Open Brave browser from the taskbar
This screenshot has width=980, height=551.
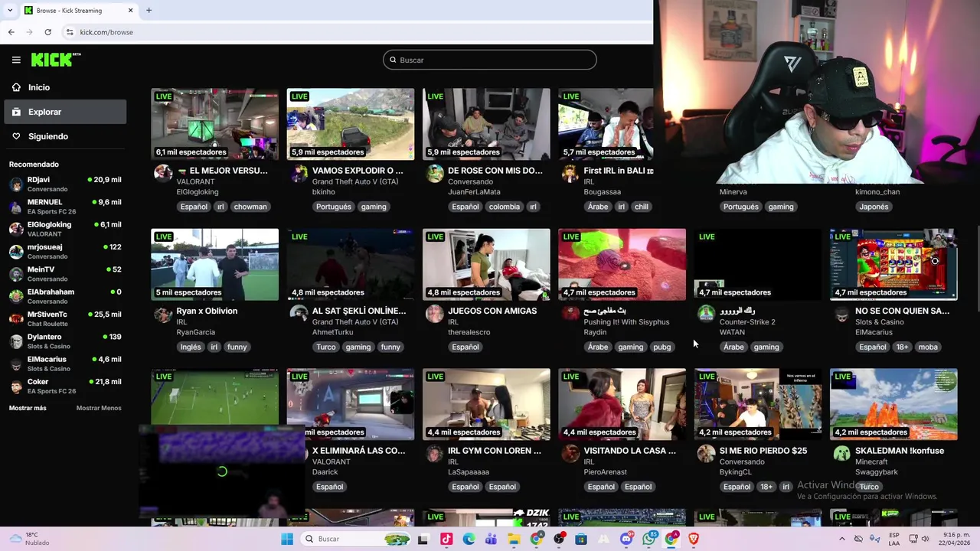pos(694,539)
